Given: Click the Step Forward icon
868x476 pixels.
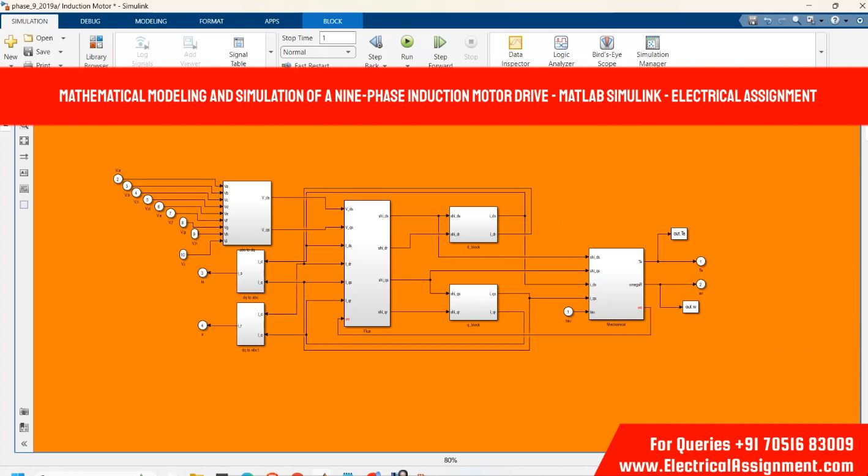Looking at the screenshot, I should click(440, 43).
